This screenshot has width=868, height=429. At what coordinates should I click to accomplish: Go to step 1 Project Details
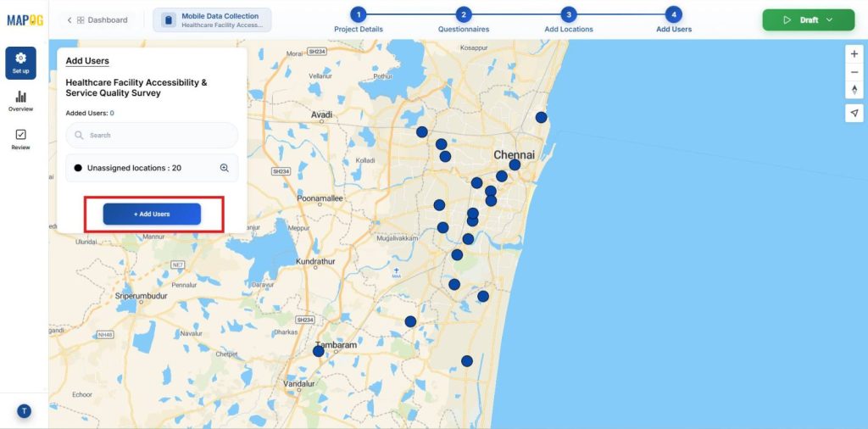point(358,15)
